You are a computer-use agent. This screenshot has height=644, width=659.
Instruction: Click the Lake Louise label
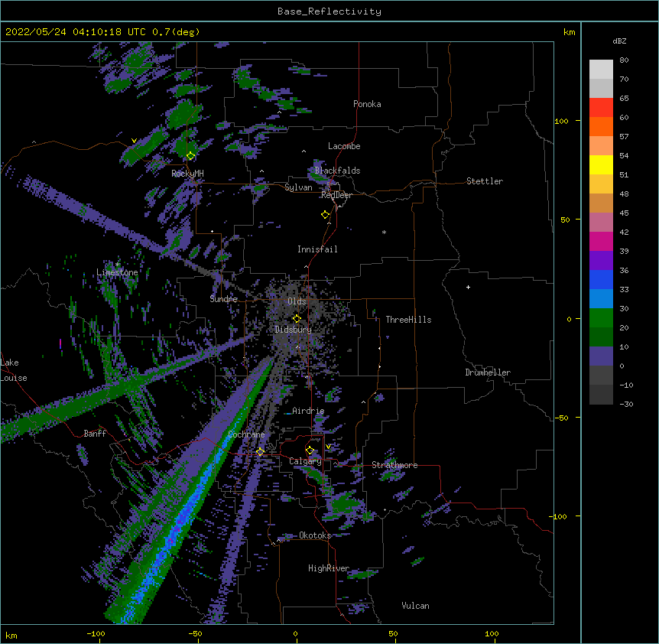[14, 370]
